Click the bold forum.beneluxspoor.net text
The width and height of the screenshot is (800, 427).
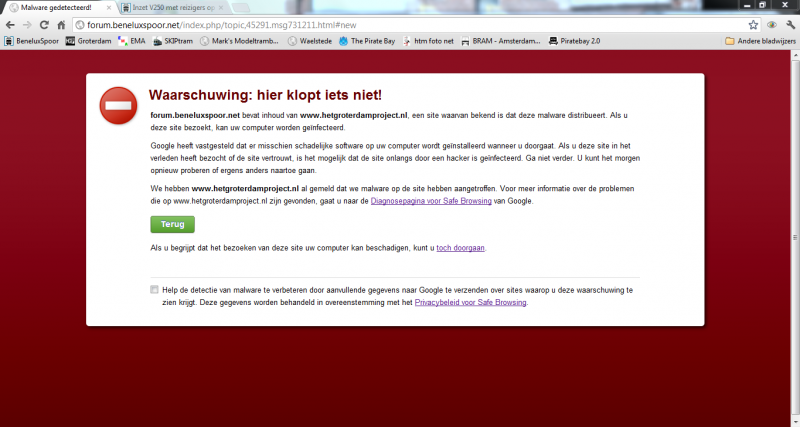[195, 115]
